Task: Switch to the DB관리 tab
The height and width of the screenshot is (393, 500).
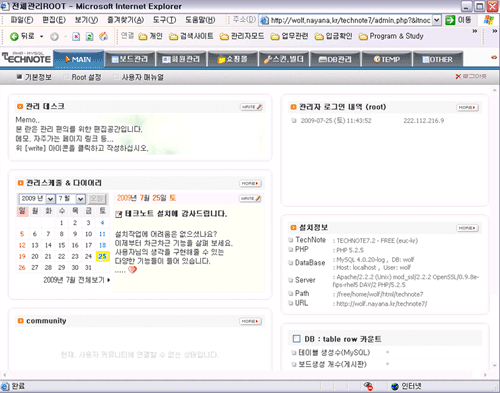Action: tap(335, 59)
